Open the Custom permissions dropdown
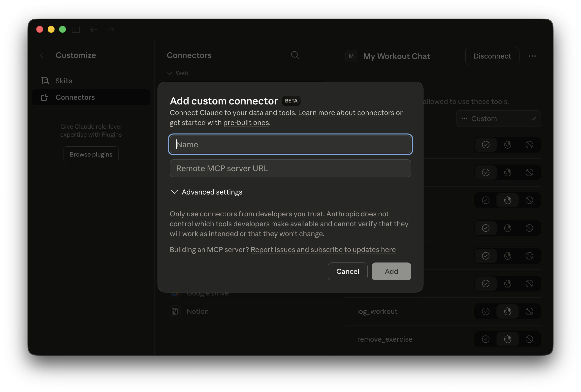 click(498, 119)
